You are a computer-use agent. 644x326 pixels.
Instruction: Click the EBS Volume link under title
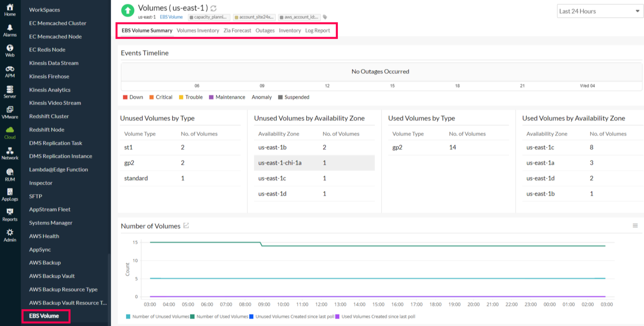171,17
